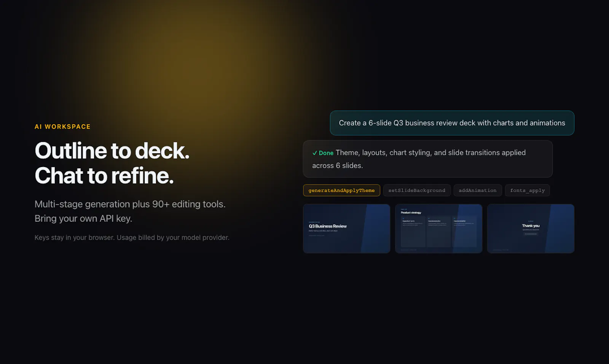This screenshot has width=609, height=364.
Task: Click the 'Multi-stage generation plus 90+ editing tools.' text
Action: (x=130, y=204)
